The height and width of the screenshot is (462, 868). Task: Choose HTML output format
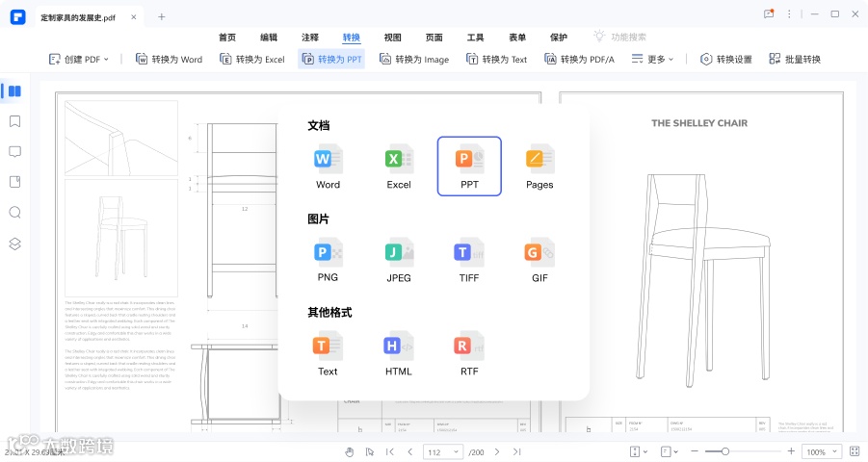click(x=399, y=353)
